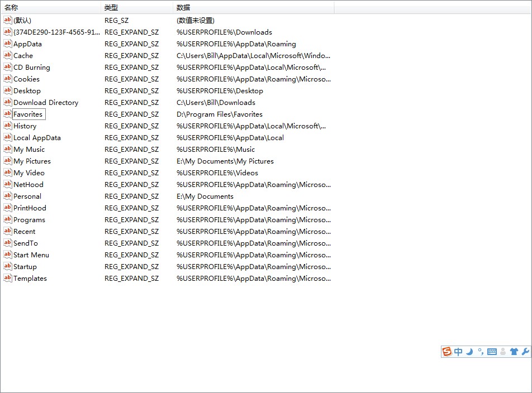Screen dimensions: 532x393
Task: Select the {374DE290-123F-4565-91... value name
Action: click(x=56, y=32)
